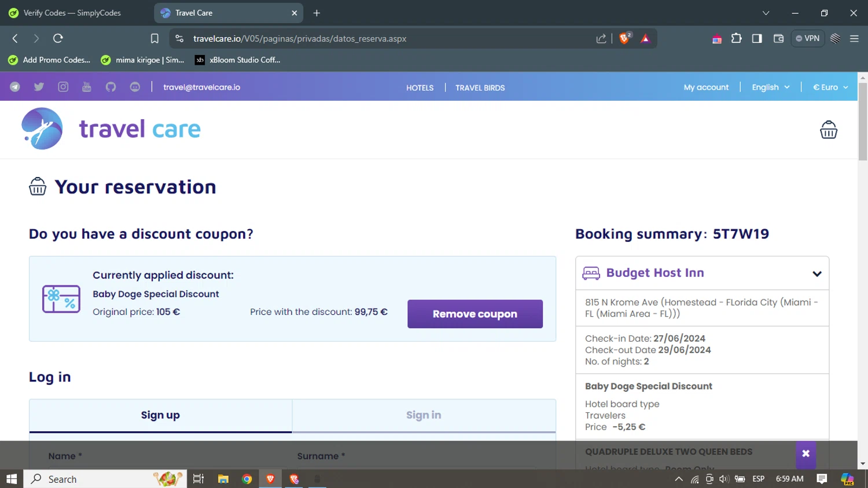
Task: Close the Travel Care tab
Action: click(x=294, y=13)
